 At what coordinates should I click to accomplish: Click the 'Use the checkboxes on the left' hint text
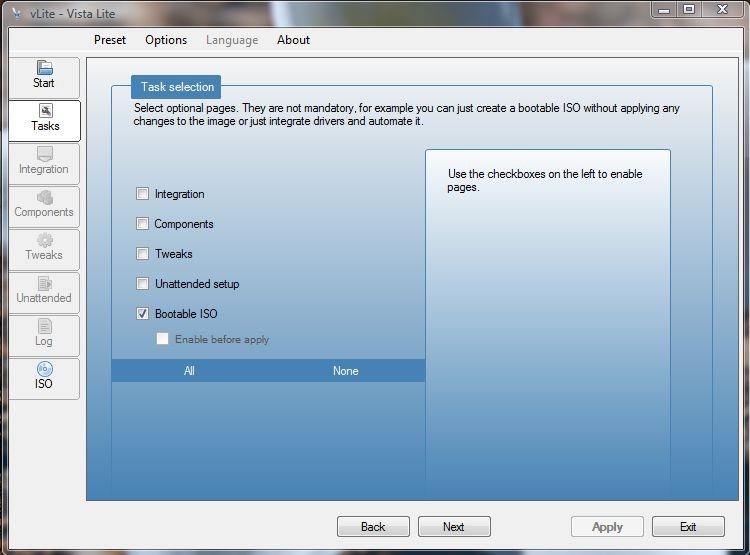click(x=545, y=180)
